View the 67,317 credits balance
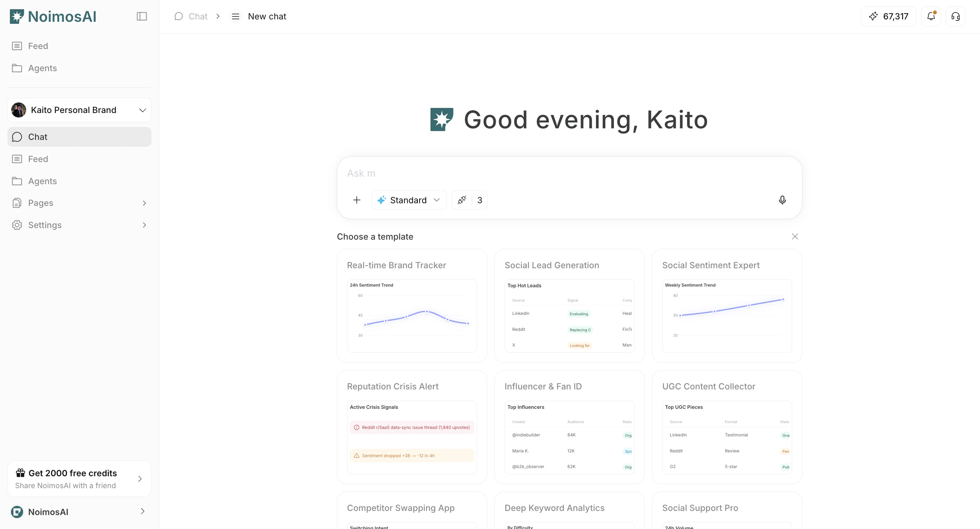This screenshot has width=980, height=529. tap(888, 16)
